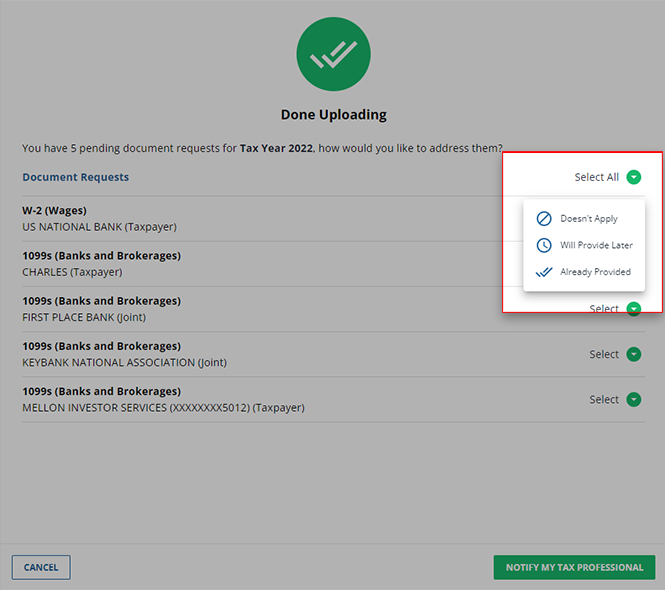Click the green double-checkmark upload complete icon
The height and width of the screenshot is (590, 665).
[x=333, y=54]
